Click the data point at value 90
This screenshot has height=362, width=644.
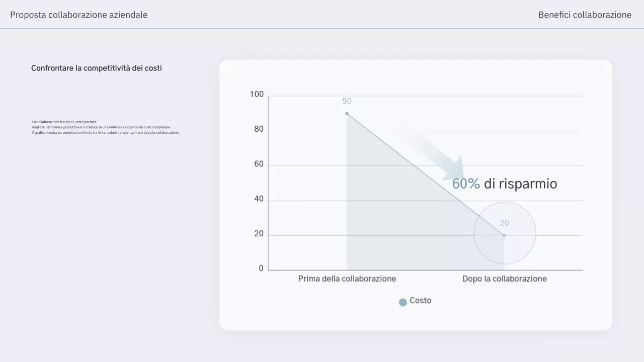(347, 114)
